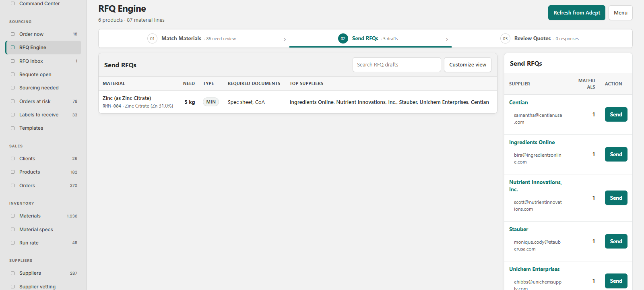Open Orders under Sales
644x290 pixels.
click(x=43, y=186)
